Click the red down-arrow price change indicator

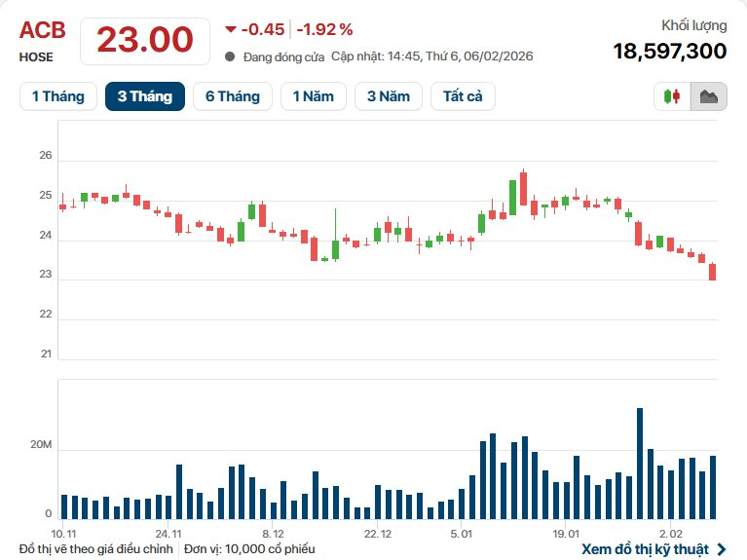[x=230, y=29]
